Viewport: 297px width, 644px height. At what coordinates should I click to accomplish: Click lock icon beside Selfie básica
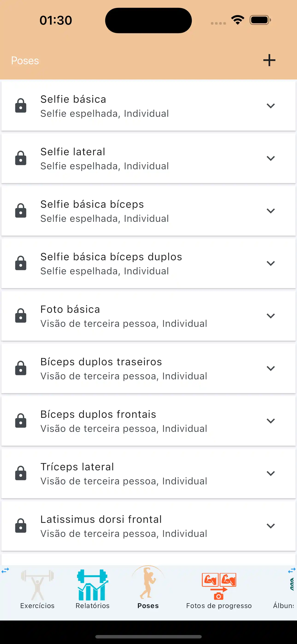(21, 105)
